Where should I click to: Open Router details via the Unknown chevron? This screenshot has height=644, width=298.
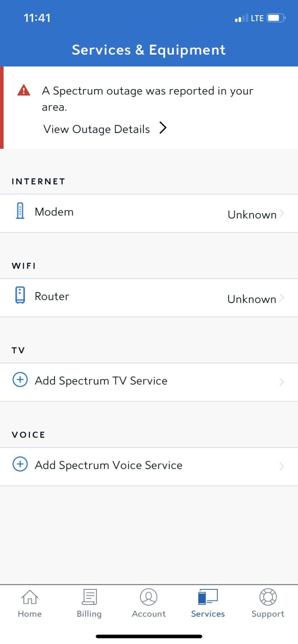(x=282, y=298)
